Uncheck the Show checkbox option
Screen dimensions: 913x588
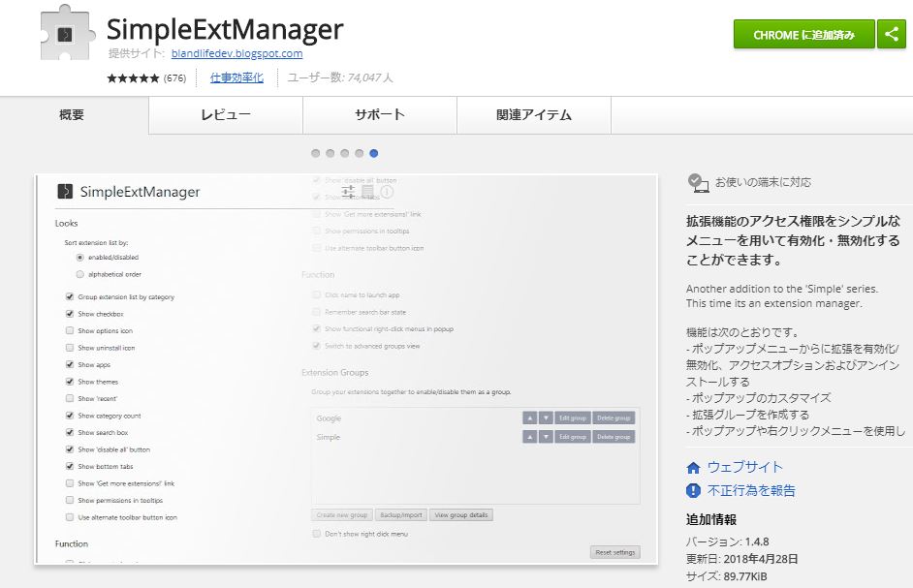(x=70, y=314)
